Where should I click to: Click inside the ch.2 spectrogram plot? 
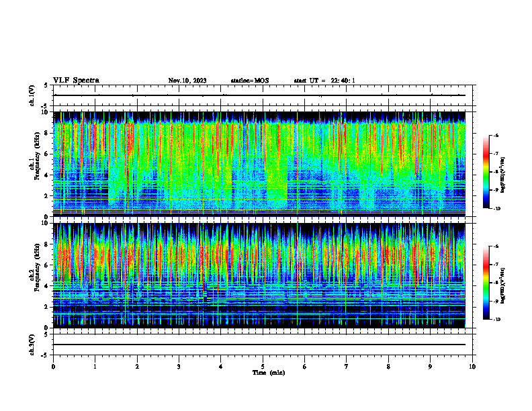pos(259,275)
